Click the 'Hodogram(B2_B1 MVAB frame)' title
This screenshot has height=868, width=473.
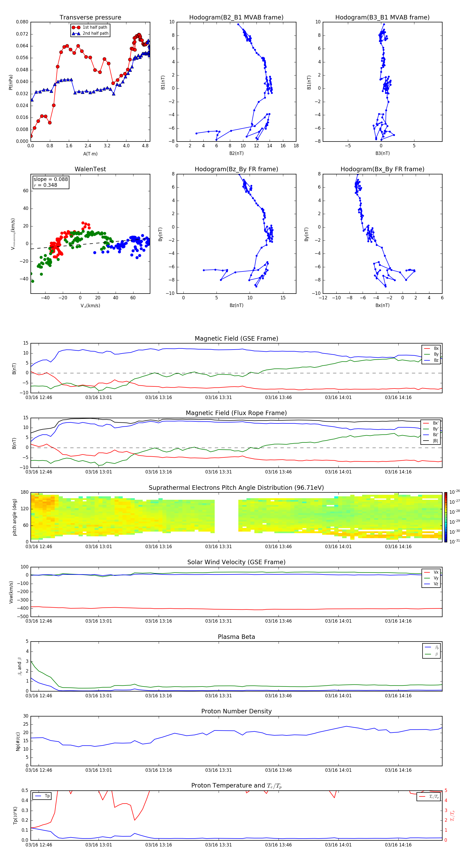coord(236,18)
